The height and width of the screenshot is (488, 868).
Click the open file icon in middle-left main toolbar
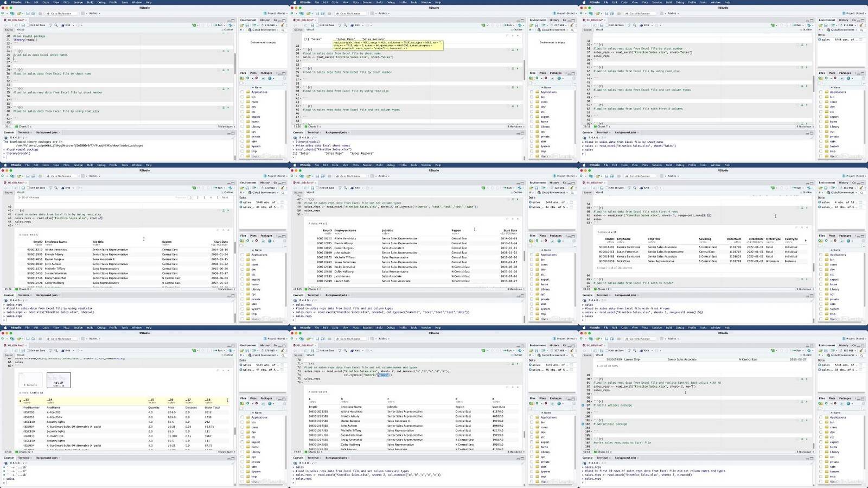coord(19,176)
